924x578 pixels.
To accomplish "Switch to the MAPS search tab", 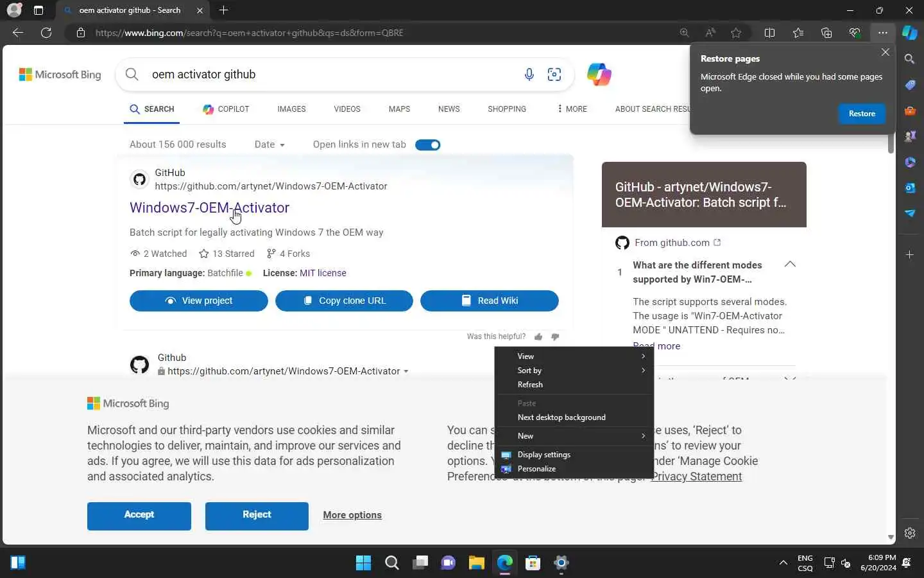I will (399, 109).
